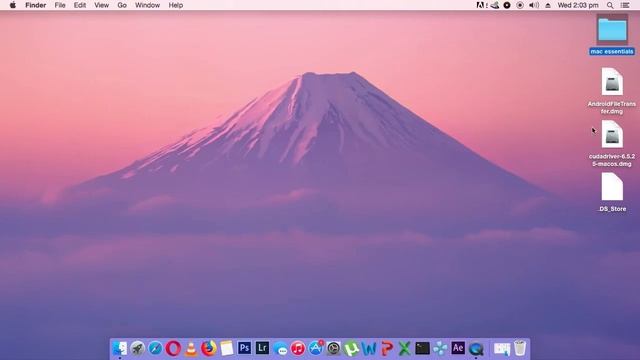This screenshot has height=360, width=640.
Task: Click the mac essentials folder name label
Action: [612, 51]
